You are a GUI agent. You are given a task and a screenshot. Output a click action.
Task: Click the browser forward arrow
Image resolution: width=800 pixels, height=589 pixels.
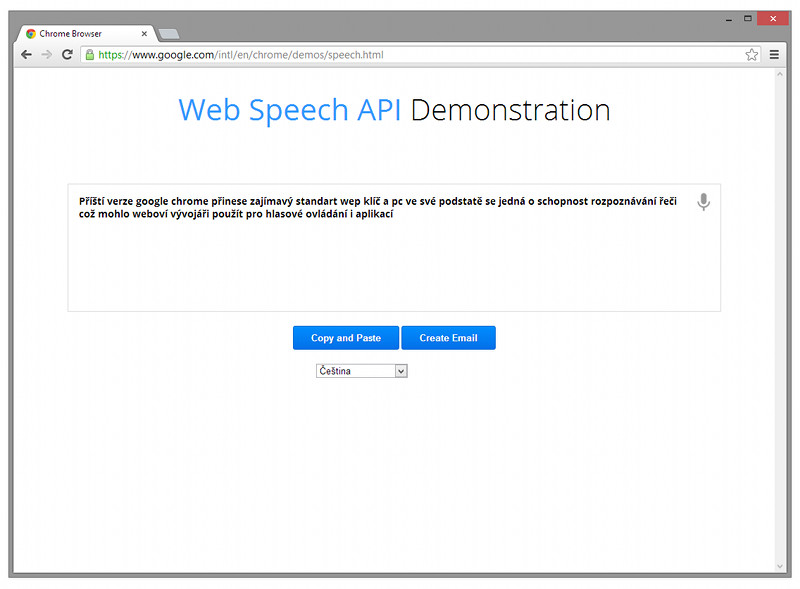pyautogui.click(x=46, y=55)
